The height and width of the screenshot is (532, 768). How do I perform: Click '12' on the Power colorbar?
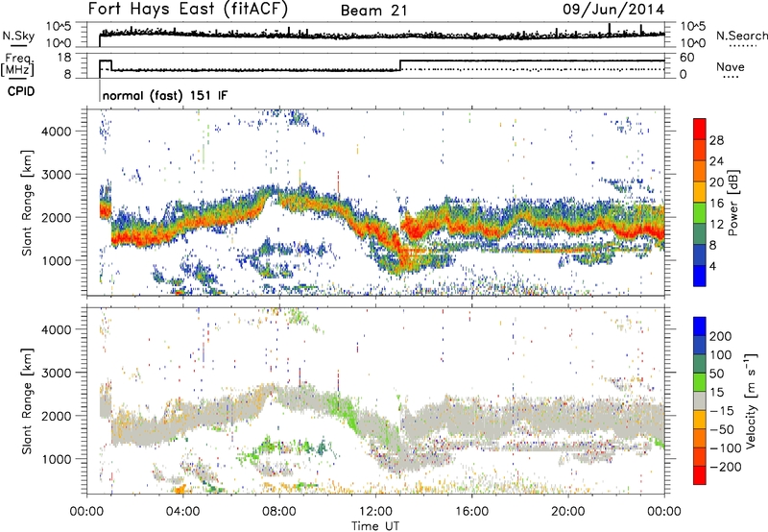(x=716, y=225)
